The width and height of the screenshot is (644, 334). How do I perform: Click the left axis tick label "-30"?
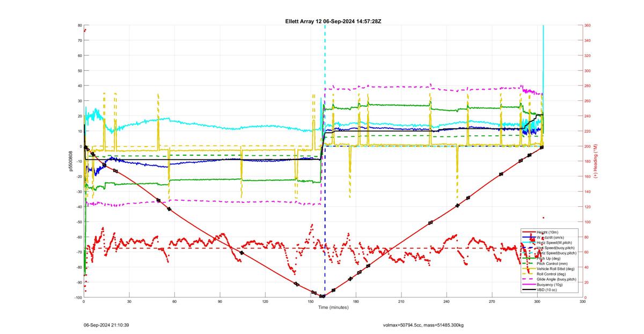click(x=78, y=192)
